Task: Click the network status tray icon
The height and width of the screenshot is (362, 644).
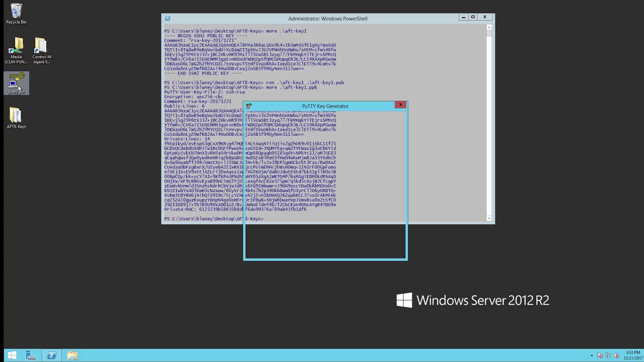Action: [x=608, y=356]
